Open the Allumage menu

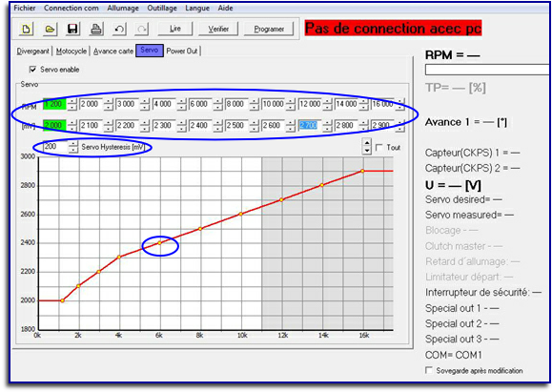tap(123, 8)
